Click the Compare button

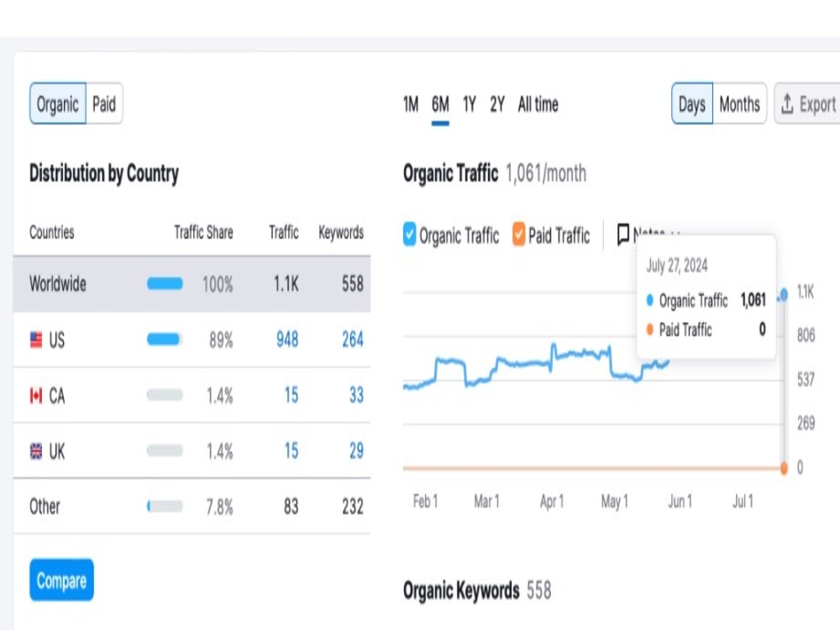click(60, 580)
